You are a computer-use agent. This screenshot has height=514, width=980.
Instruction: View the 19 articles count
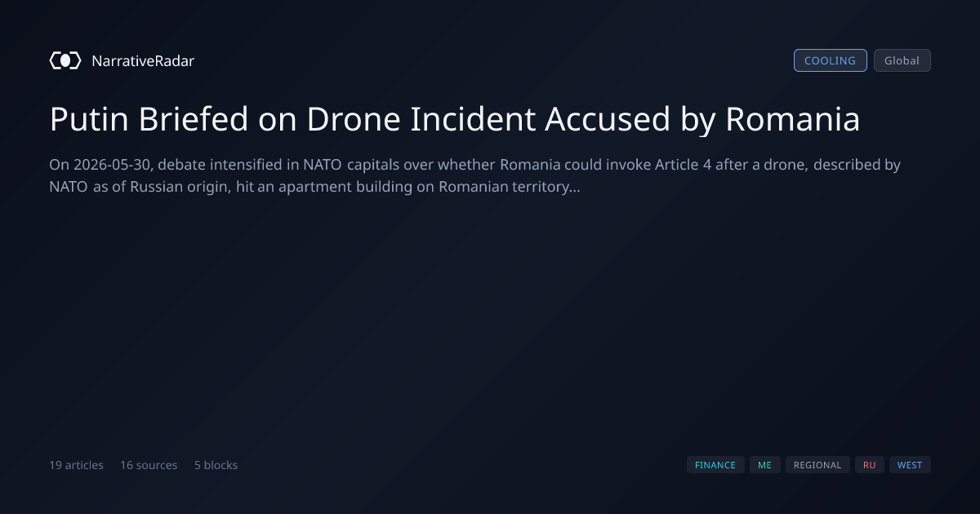coord(76,465)
